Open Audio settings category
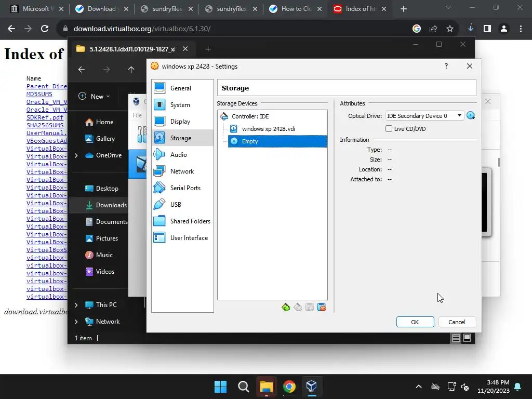This screenshot has height=399, width=532. point(182,155)
